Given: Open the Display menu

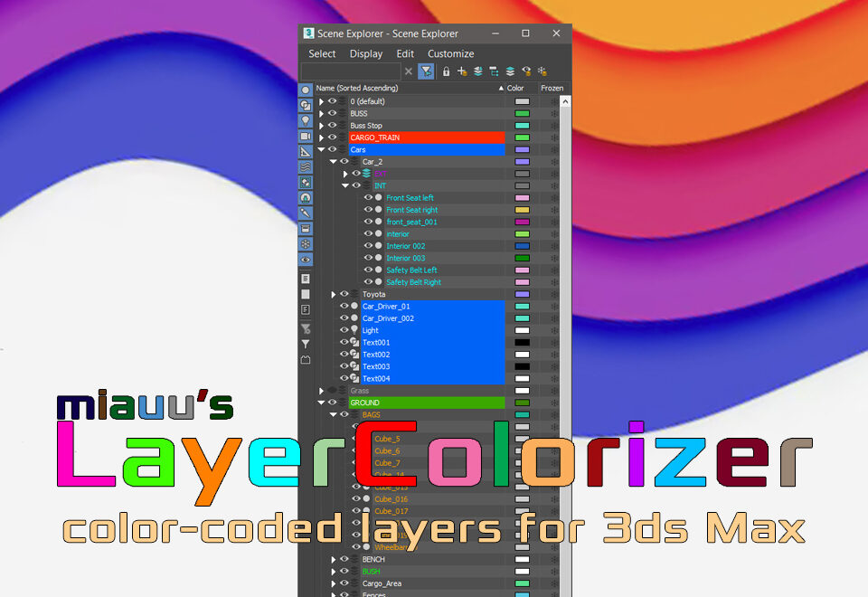Looking at the screenshot, I should pyautogui.click(x=366, y=54).
